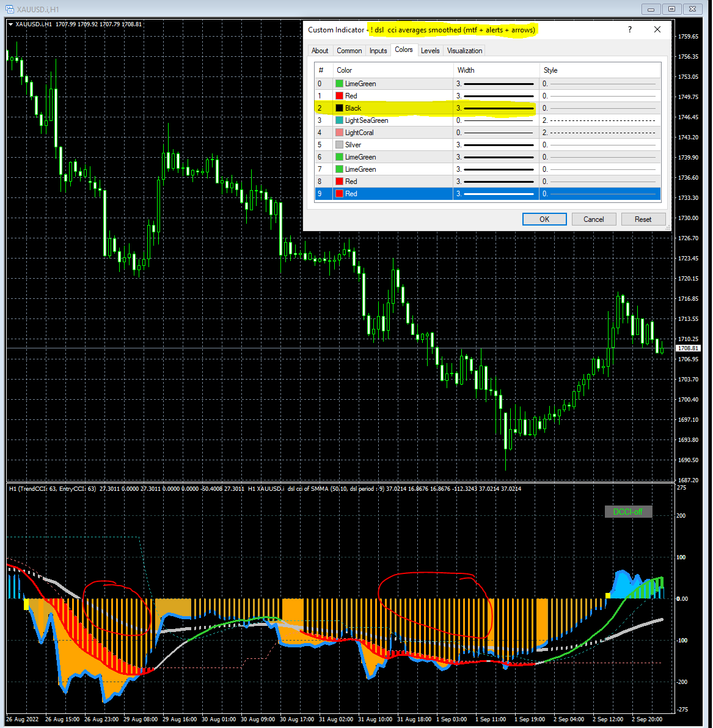Select LightSeaGreen color name in row 3
The image size is (713, 728).
[367, 120]
